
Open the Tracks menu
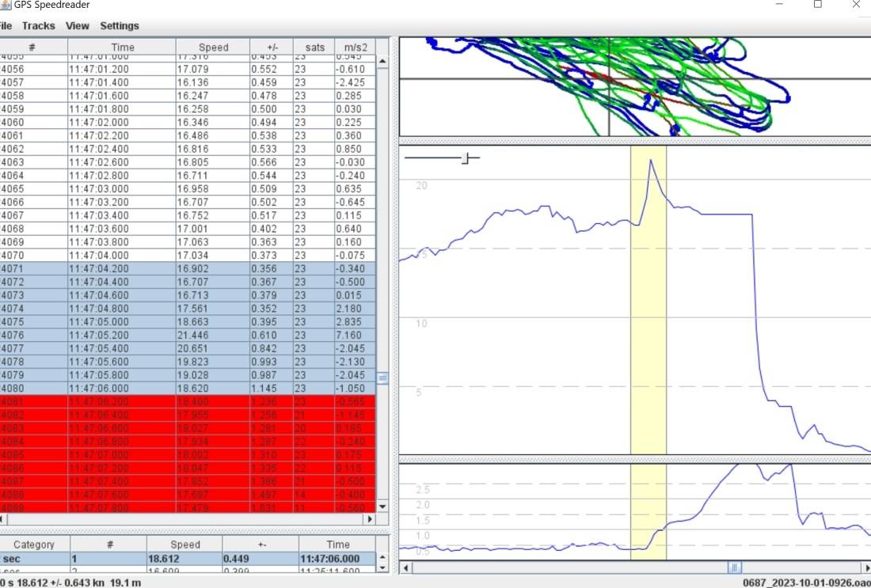(x=38, y=25)
